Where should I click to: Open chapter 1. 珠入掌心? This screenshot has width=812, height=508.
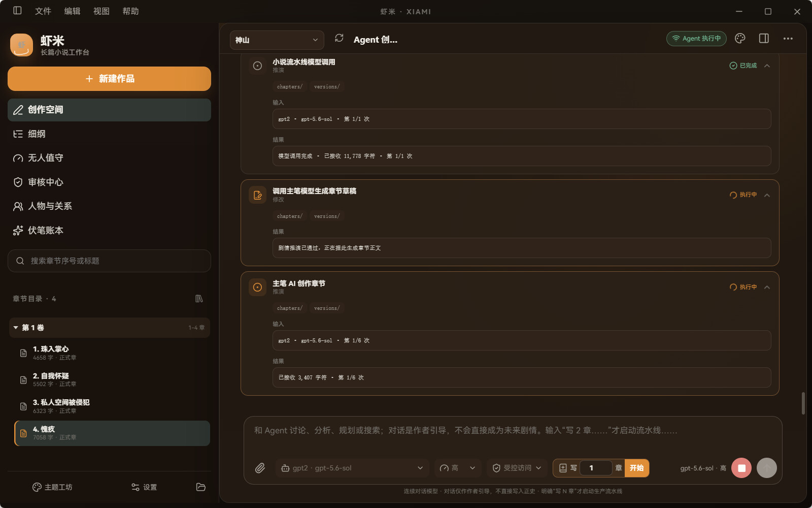coord(112,353)
